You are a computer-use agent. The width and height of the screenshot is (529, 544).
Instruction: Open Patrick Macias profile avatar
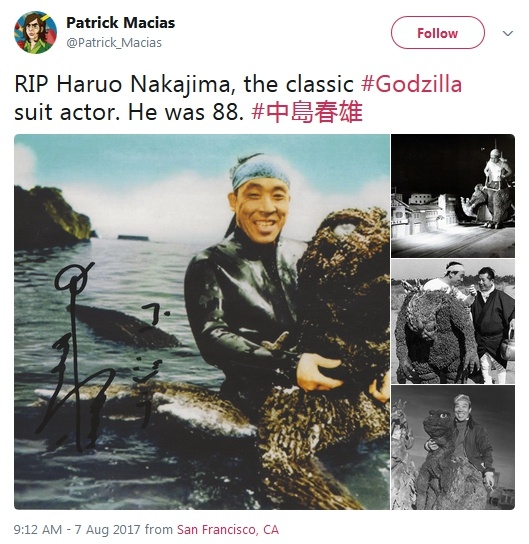click(x=35, y=33)
